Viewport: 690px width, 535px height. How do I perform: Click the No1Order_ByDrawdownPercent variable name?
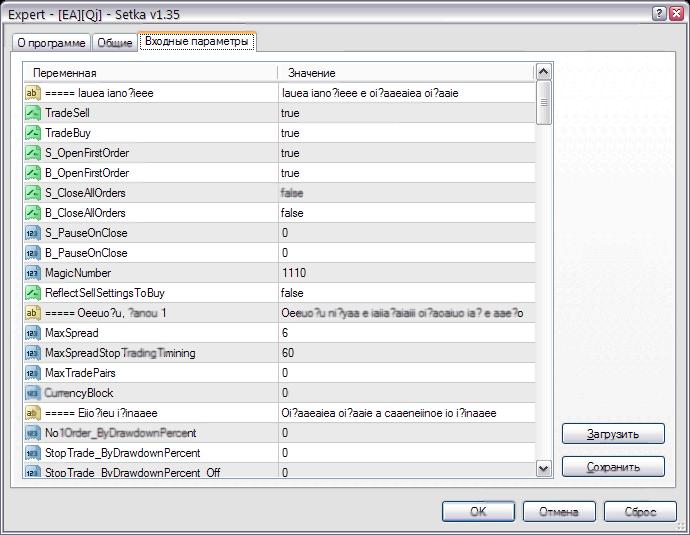click(x=121, y=433)
